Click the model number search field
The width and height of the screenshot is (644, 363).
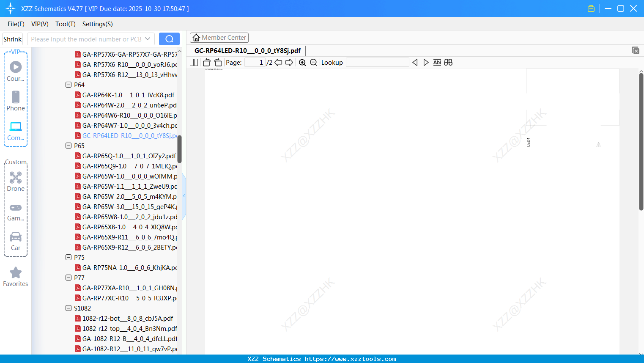(x=86, y=39)
